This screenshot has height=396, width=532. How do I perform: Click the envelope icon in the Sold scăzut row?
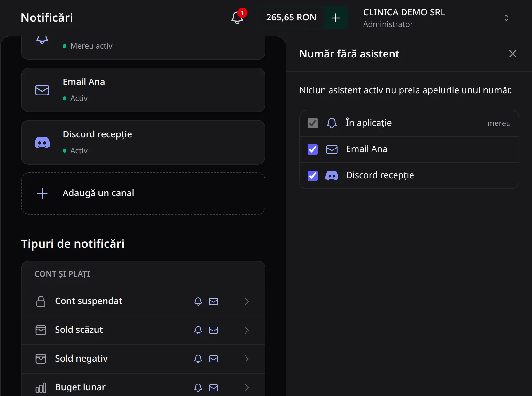tap(214, 330)
